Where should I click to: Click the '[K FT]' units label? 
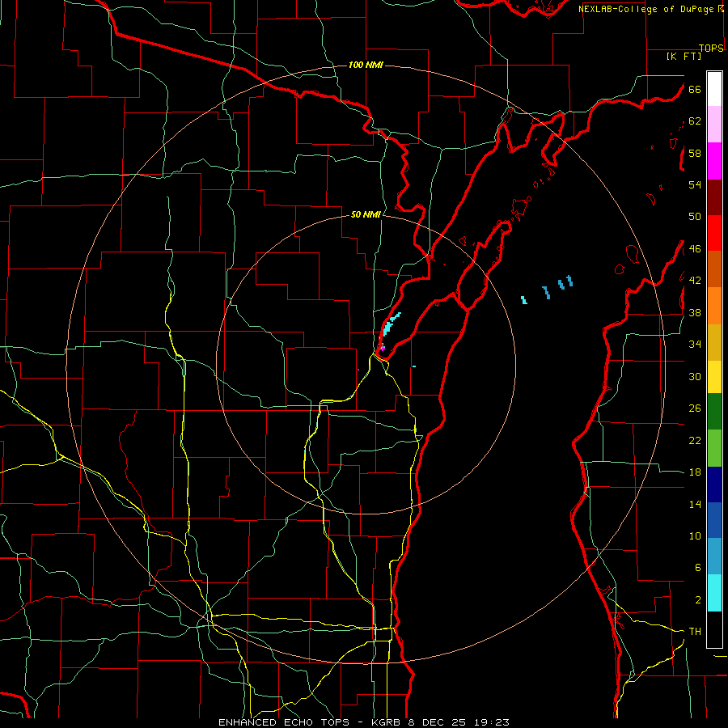tap(684, 57)
